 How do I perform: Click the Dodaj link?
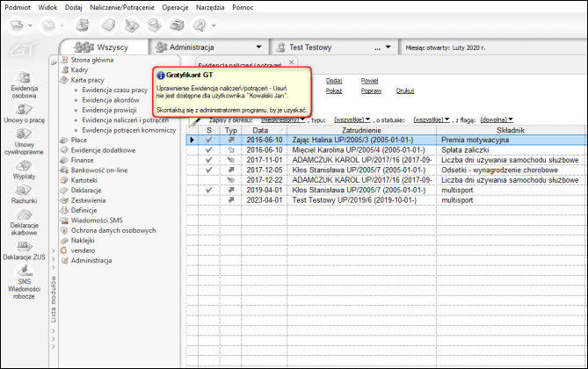333,80
